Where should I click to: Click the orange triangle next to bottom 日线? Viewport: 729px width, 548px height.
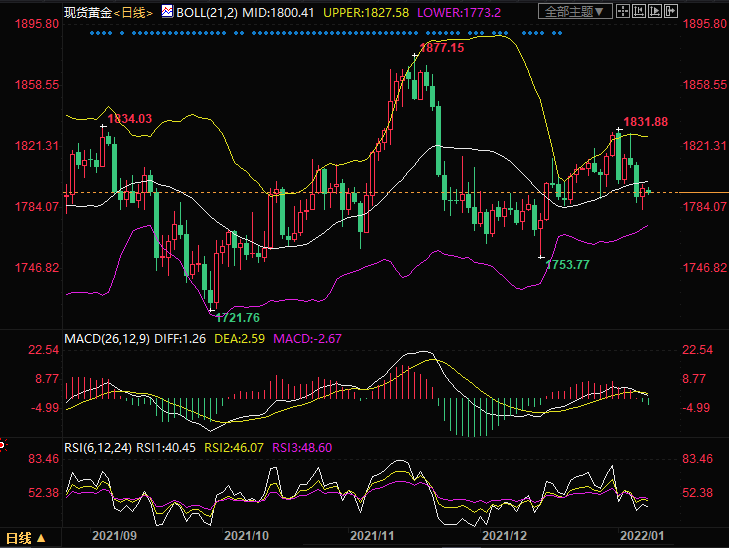(41, 539)
